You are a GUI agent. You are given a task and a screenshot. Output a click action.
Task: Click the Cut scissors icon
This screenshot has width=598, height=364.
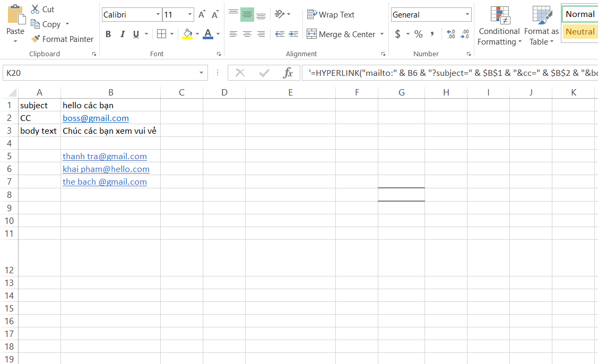[35, 9]
